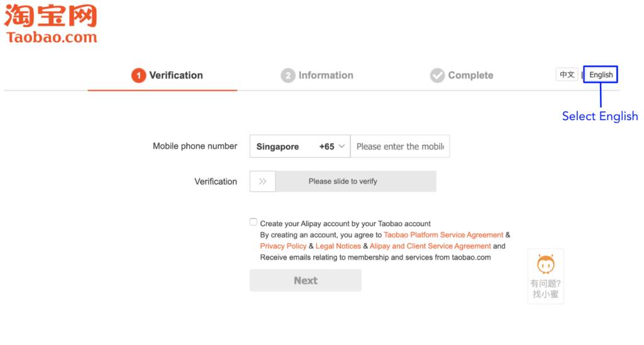Tick the Create Alipay account checkbox
The height and width of the screenshot is (345, 644).
click(x=253, y=222)
